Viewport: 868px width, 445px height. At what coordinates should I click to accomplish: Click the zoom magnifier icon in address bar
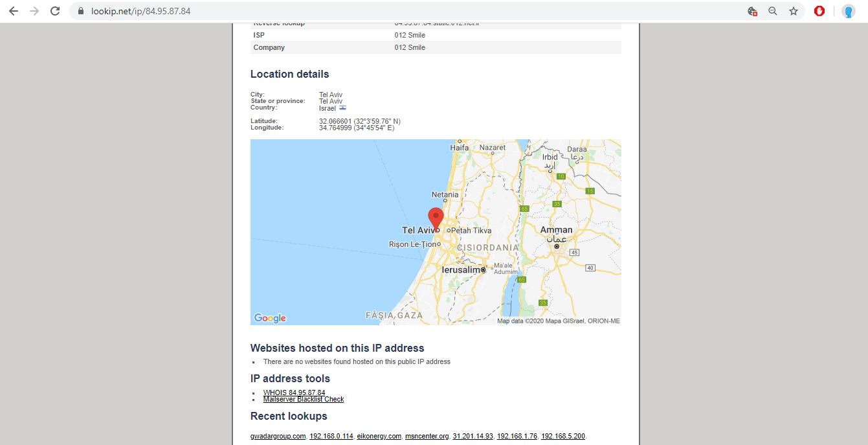pos(772,11)
